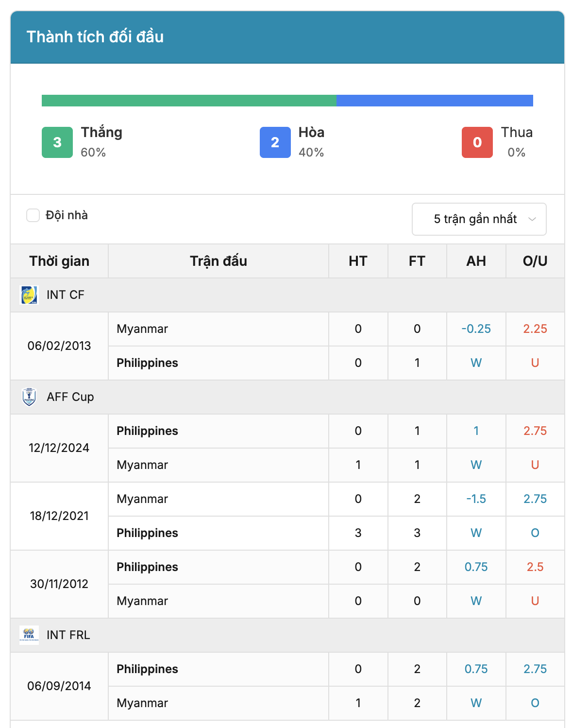Click the O result for 18/12/2021
This screenshot has width=572, height=728.
click(x=535, y=533)
